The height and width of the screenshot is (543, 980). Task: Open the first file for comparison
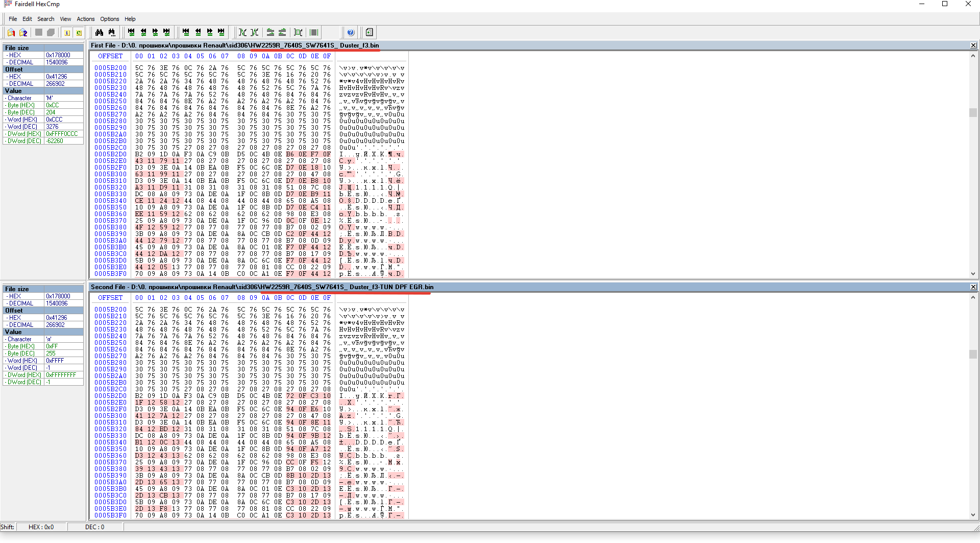[11, 33]
